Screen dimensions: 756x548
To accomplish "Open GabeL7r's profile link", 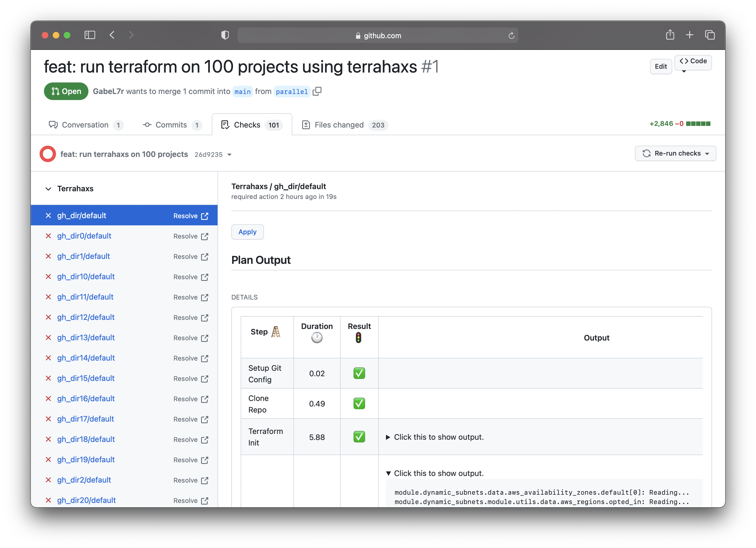I will (108, 91).
